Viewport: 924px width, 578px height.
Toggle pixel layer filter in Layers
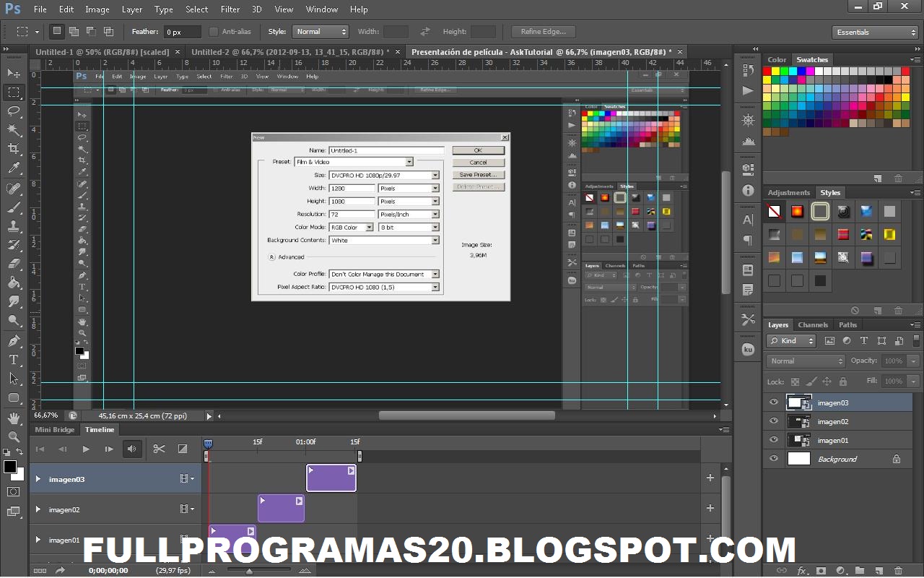829,341
